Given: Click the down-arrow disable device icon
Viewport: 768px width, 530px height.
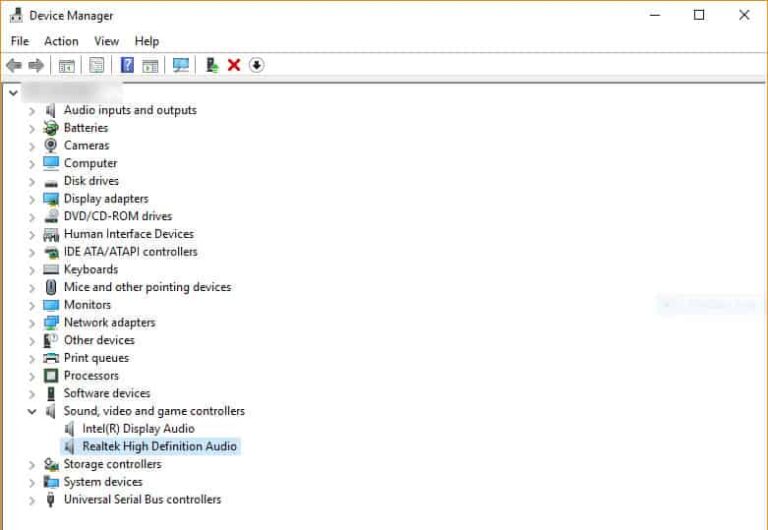Looking at the screenshot, I should pos(257,65).
